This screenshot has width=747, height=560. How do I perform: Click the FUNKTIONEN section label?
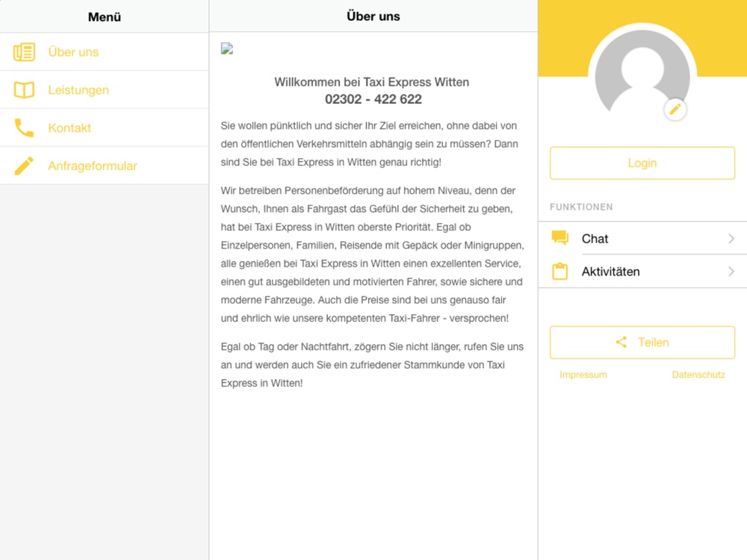click(581, 207)
